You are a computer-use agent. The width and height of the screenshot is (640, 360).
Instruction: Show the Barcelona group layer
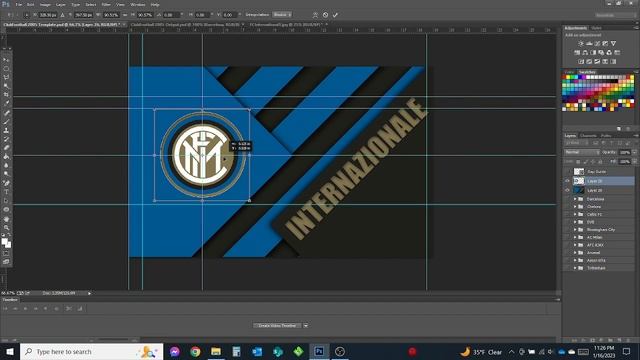pos(567,199)
